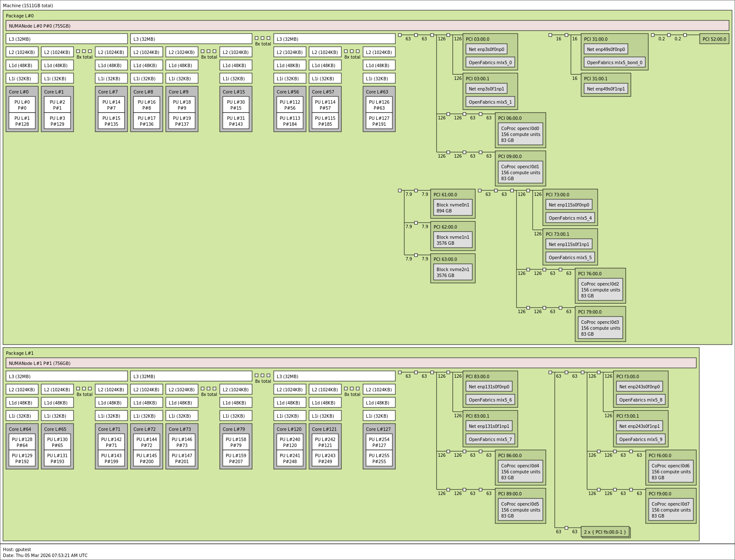Click the 'PCI 79:00.0' device label
The image size is (735, 560).
[590, 312]
